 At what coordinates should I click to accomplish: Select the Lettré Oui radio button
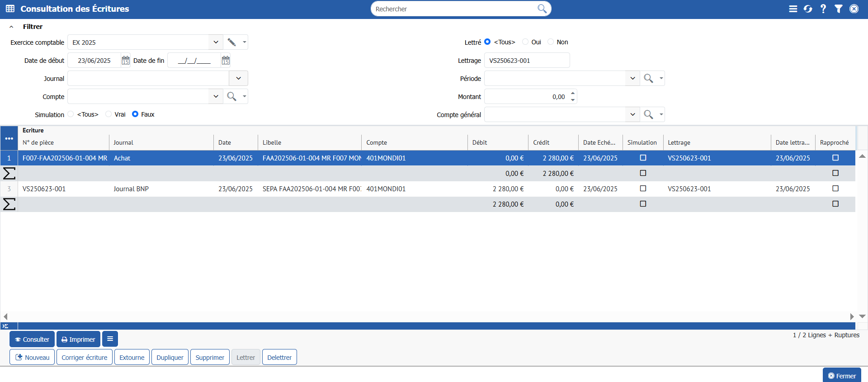tap(525, 42)
